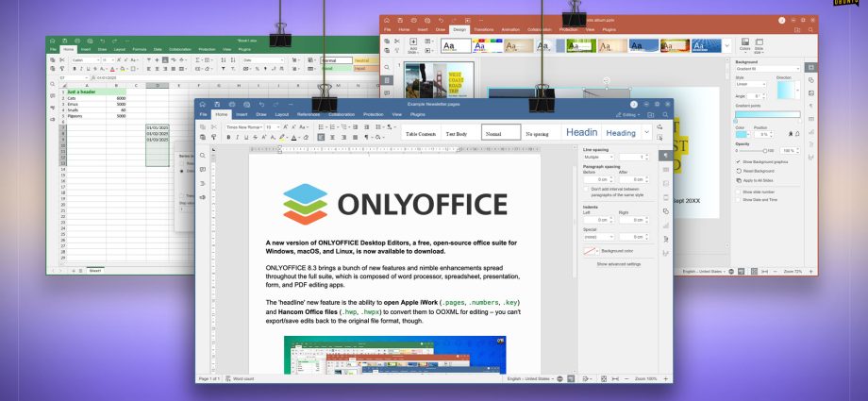Click the copy style paint roller in document editor

pyautogui.click(x=213, y=138)
